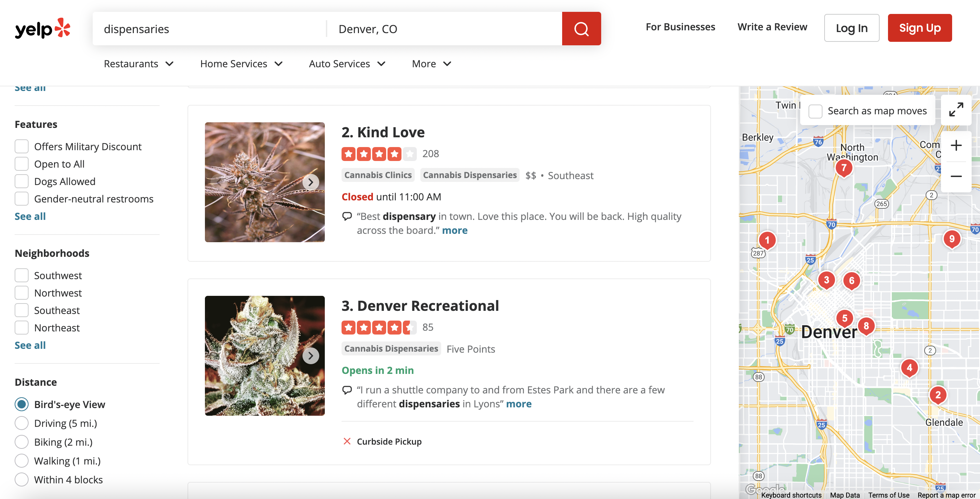
Task: Click map pin number 7
Action: click(x=843, y=168)
